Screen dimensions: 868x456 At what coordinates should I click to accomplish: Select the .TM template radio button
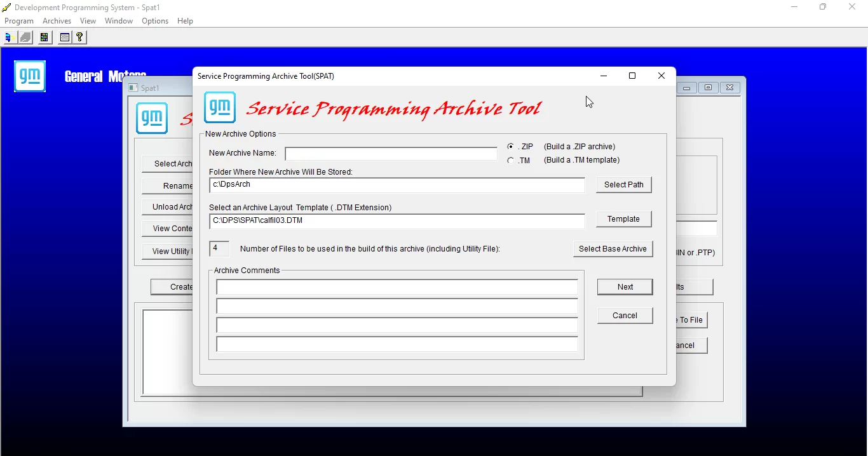click(510, 160)
